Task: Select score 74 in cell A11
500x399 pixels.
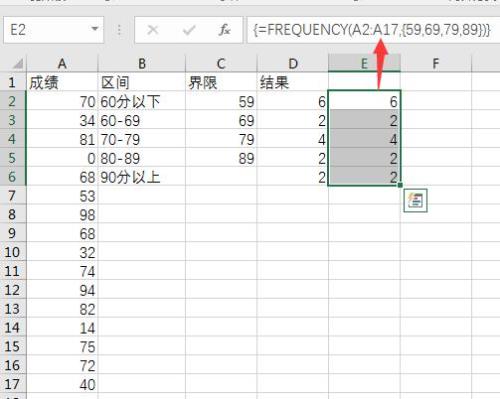Action: 62,271
